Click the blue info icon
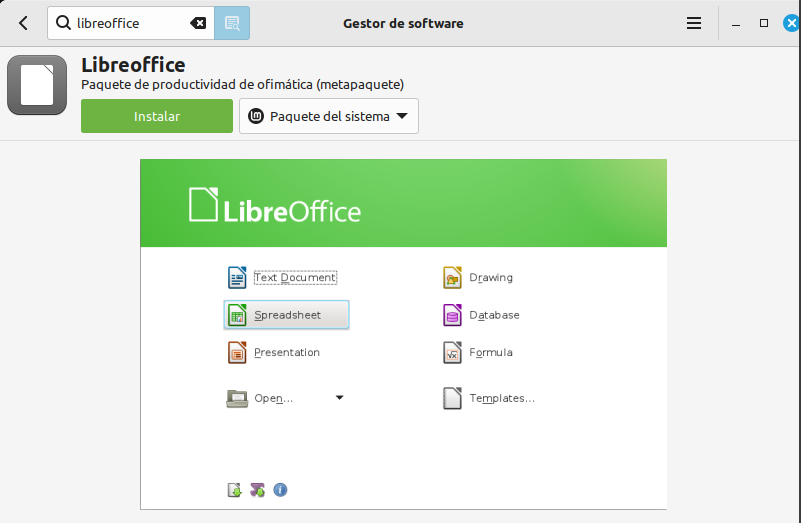Image resolution: width=801 pixels, height=523 pixels. (x=280, y=490)
